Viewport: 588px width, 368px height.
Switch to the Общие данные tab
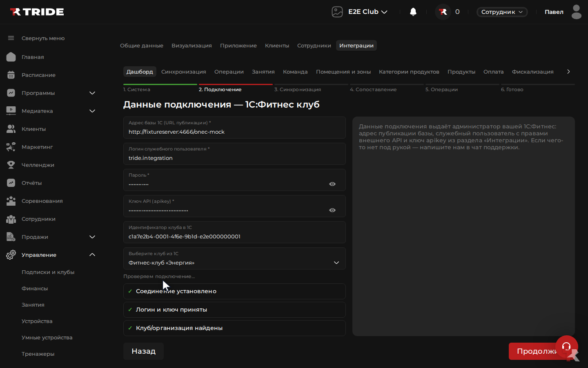[142, 45]
